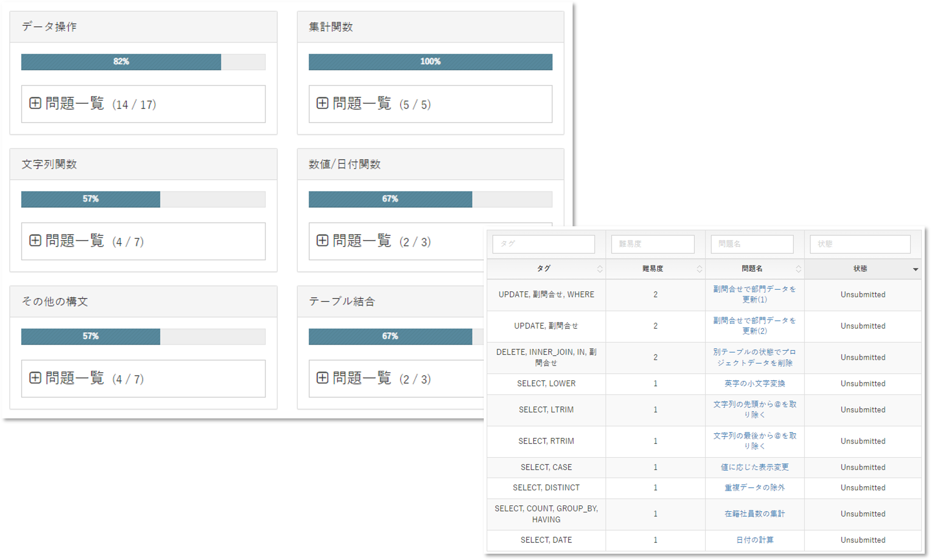Open 日付の計算 problem link
Image resolution: width=931 pixels, height=560 pixels.
(x=755, y=540)
